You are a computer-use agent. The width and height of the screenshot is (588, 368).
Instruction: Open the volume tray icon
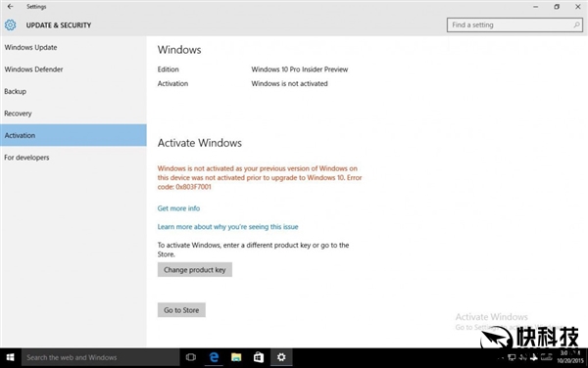point(522,357)
